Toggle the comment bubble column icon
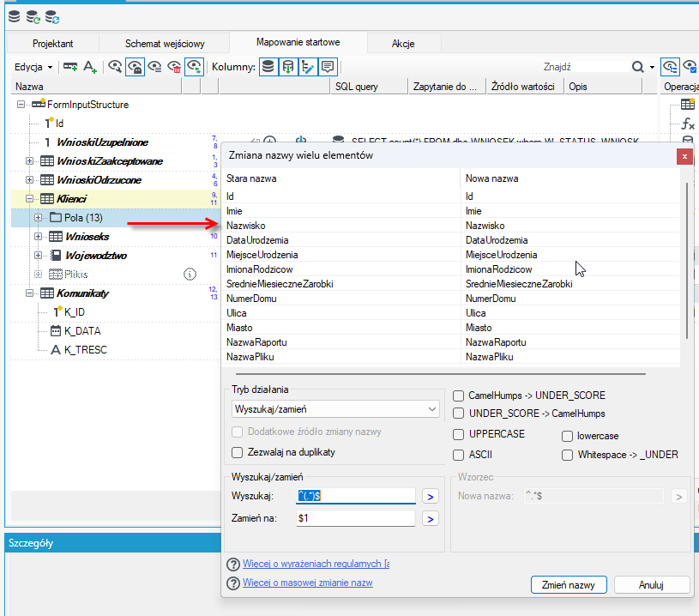This screenshot has width=699, height=616. tap(328, 67)
